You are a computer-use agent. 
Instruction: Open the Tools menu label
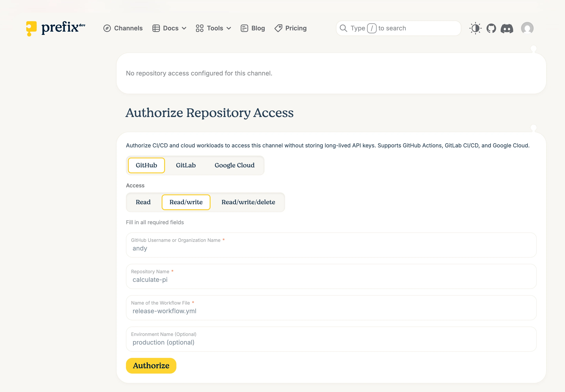pyautogui.click(x=215, y=28)
